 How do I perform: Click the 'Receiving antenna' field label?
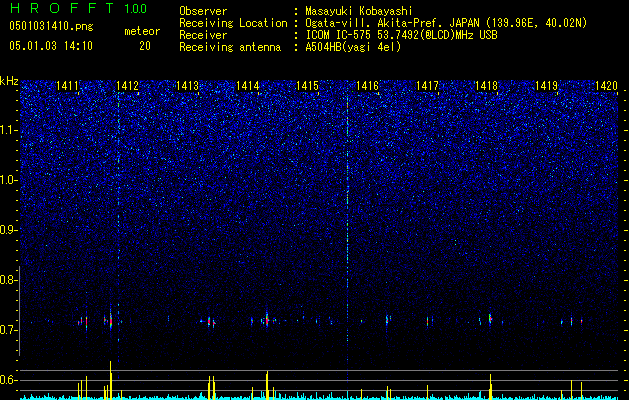pyautogui.click(x=230, y=47)
